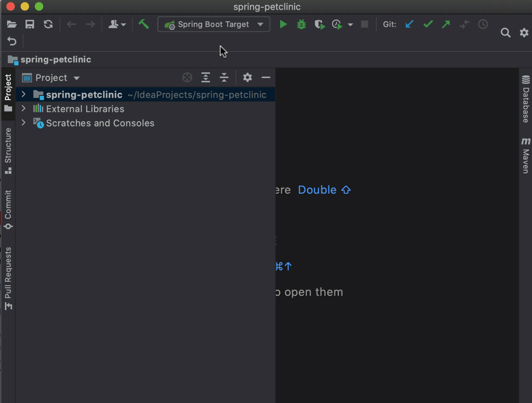The image size is (532, 403).
Task: Select Scratches and Consoles tree row
Action: (145, 123)
